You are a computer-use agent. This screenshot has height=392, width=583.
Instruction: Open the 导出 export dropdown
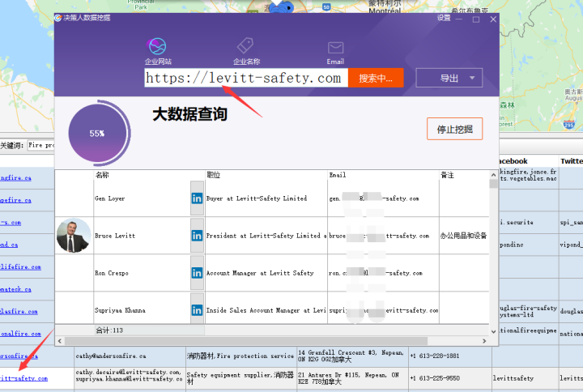[x=449, y=78]
